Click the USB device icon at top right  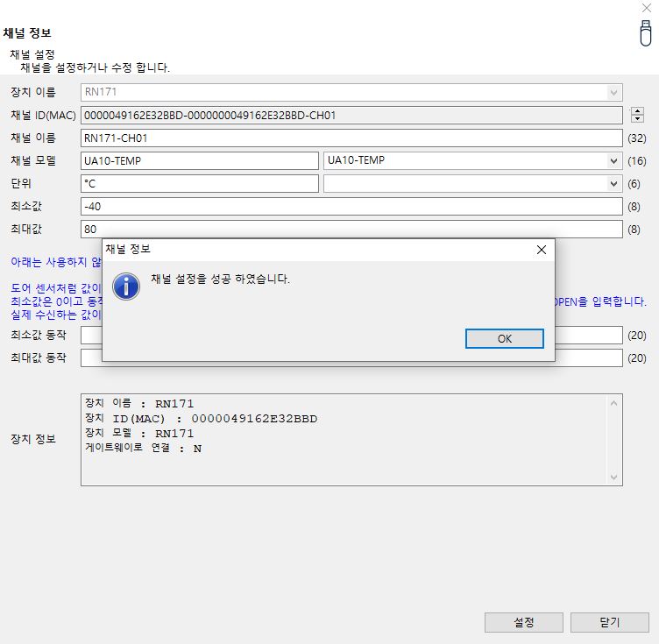646,33
